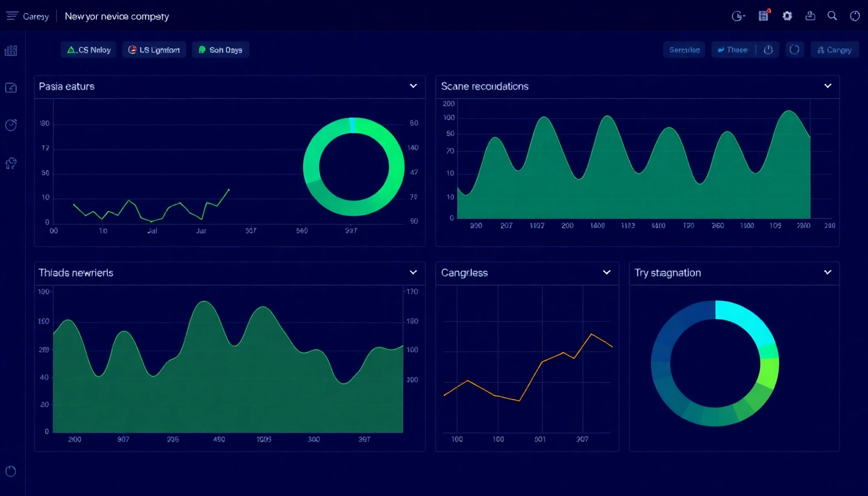868x496 pixels.
Task: Toggle the LS Lgnfort filter chip
Action: 154,49
